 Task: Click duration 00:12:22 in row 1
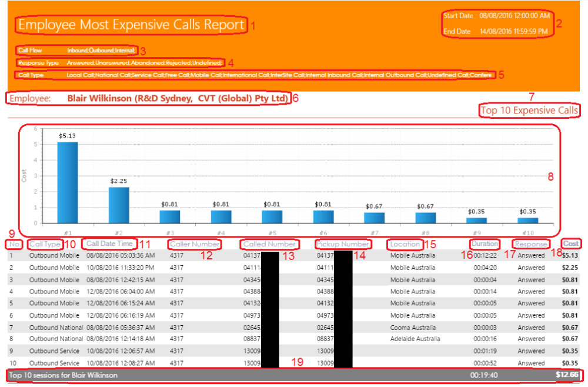(485, 255)
